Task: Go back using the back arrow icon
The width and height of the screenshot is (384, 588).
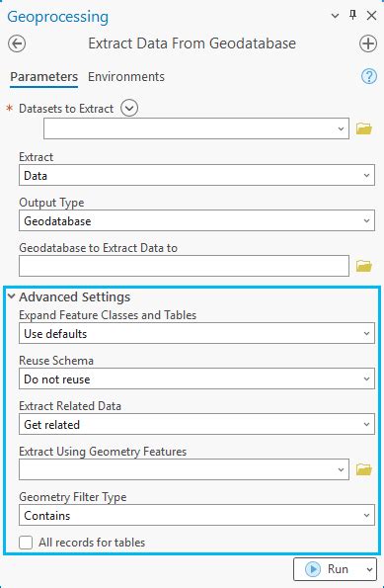Action: pos(17,43)
